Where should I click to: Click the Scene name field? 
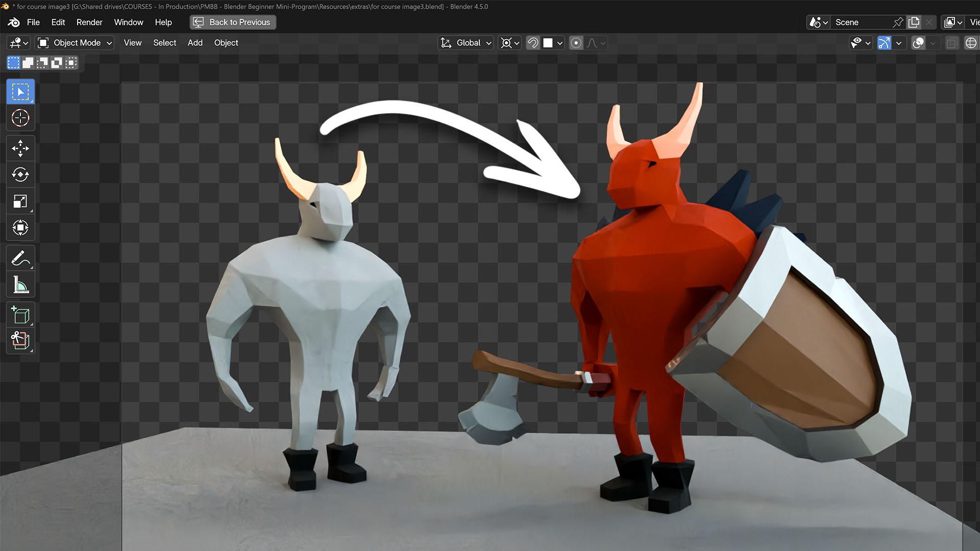pos(863,22)
